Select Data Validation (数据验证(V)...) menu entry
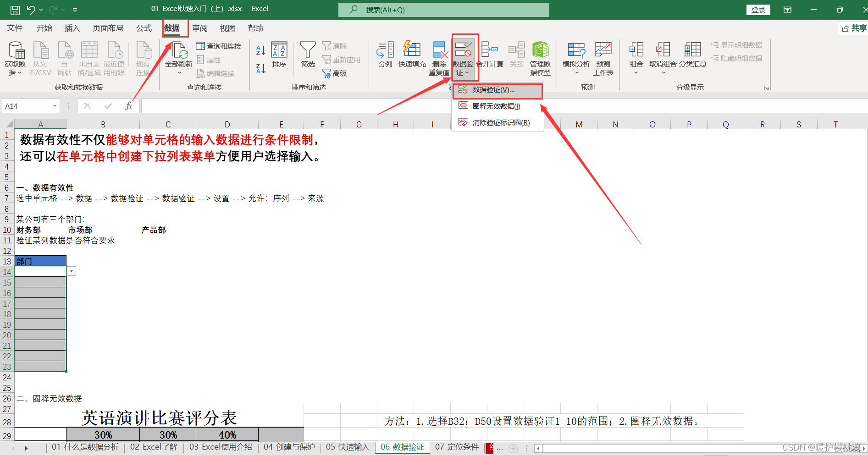868x456 pixels. (x=498, y=90)
